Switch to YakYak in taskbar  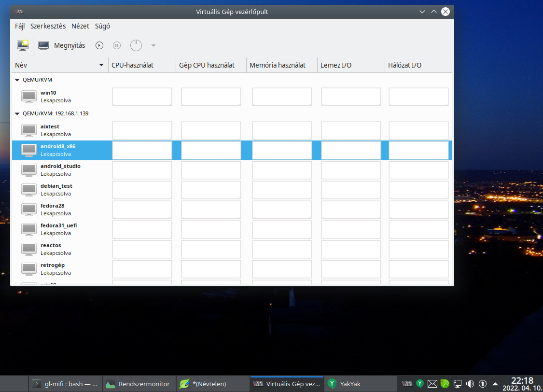pos(360,384)
